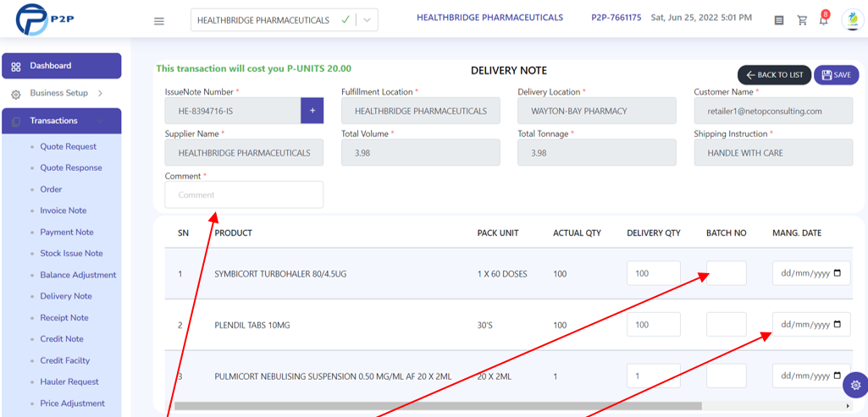The image size is (868, 417).
Task: Click PLENDIL TABS 10MG product text
Action: coord(252,325)
